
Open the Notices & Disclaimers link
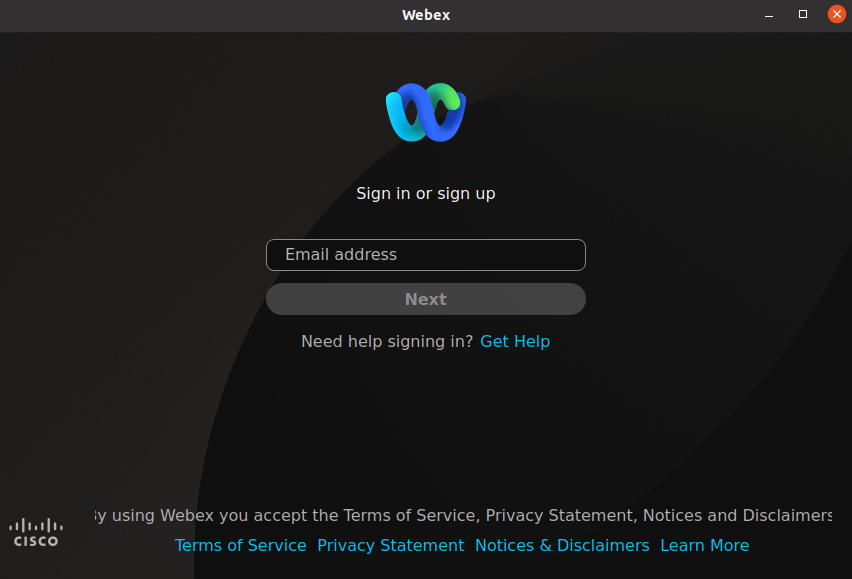[x=562, y=545]
